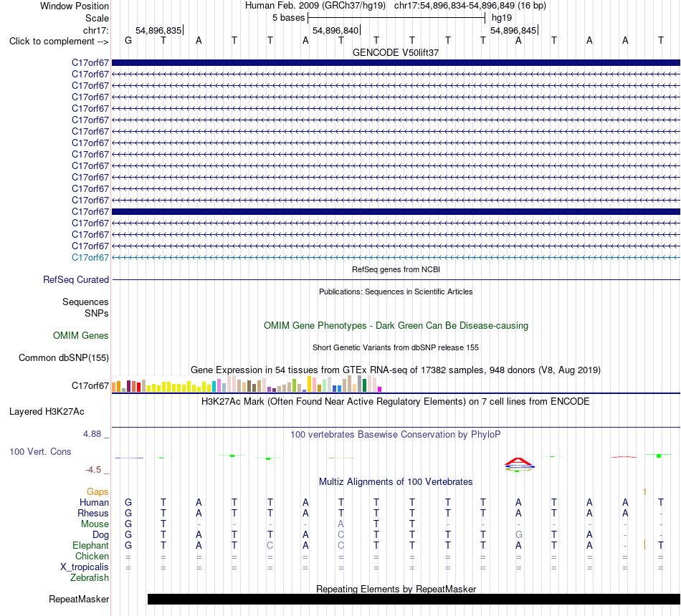
Task: Select the SNPs track label
Action: 97,314
